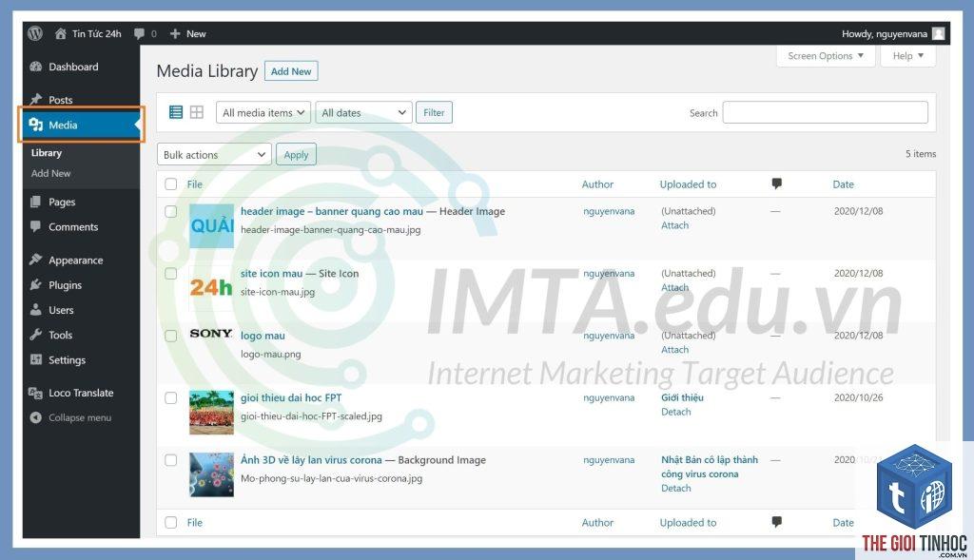974x560 pixels.
Task: Open the comments bubble in admin bar
Action: (139, 33)
